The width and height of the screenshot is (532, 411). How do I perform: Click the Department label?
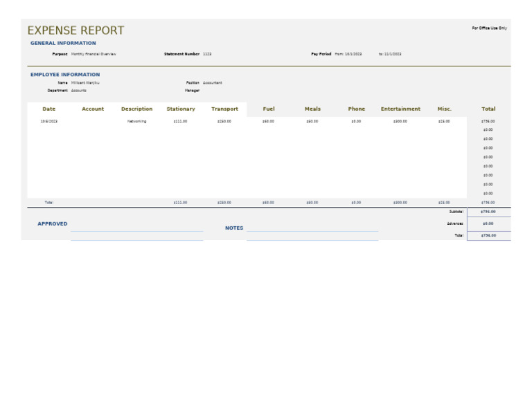point(57,91)
